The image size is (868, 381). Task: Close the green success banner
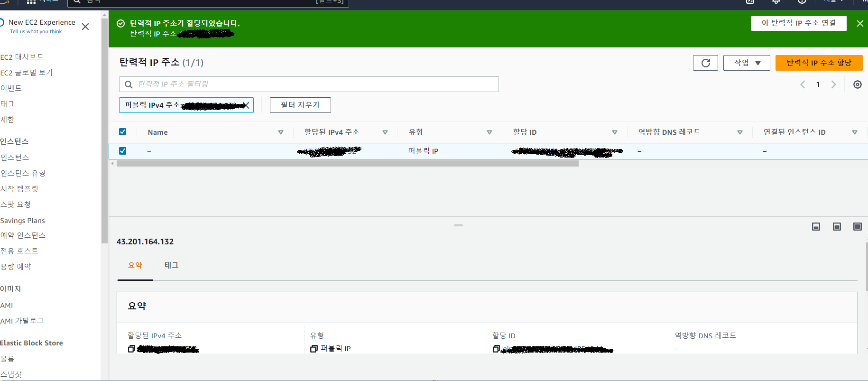(x=860, y=23)
